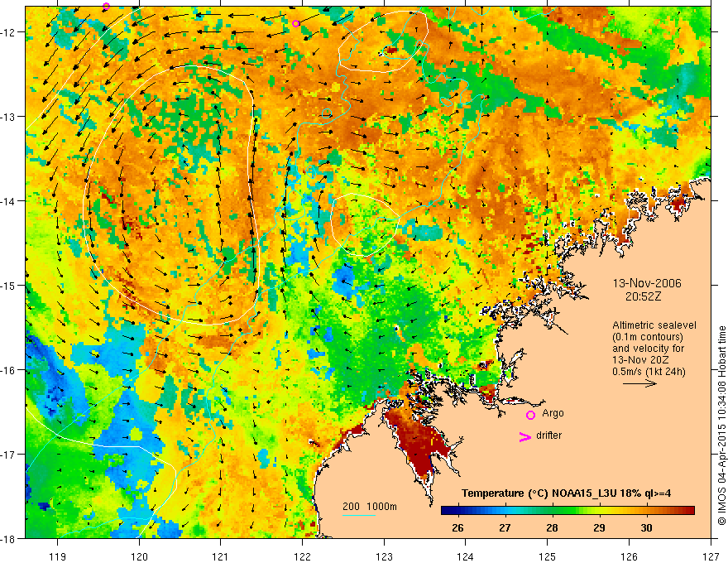Click the '13-Nov-2006' date label
This screenshot has height=563, width=728.
click(647, 283)
